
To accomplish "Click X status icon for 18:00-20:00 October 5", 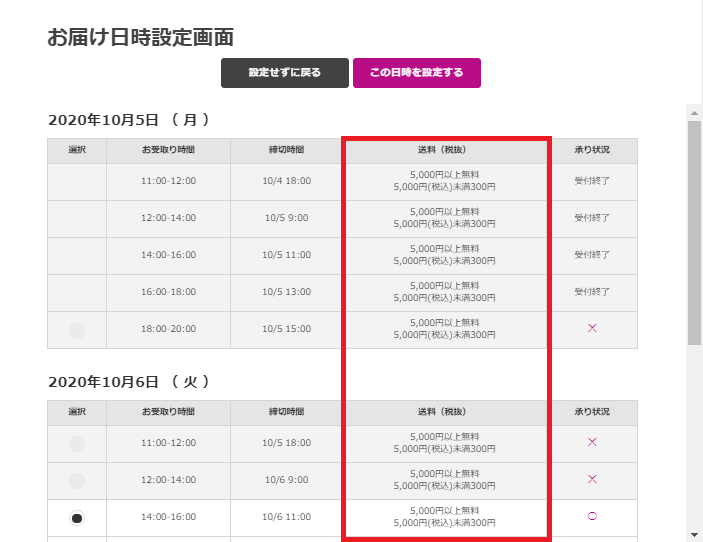I will [x=592, y=329].
